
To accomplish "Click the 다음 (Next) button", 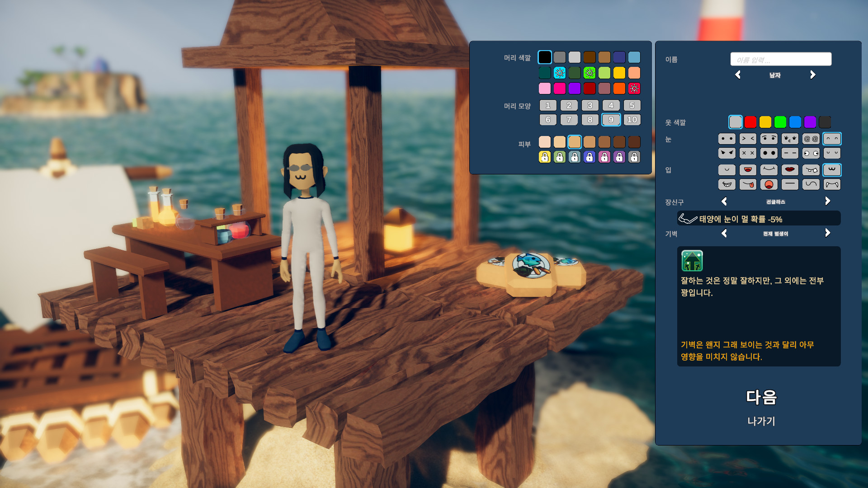I will click(x=761, y=397).
